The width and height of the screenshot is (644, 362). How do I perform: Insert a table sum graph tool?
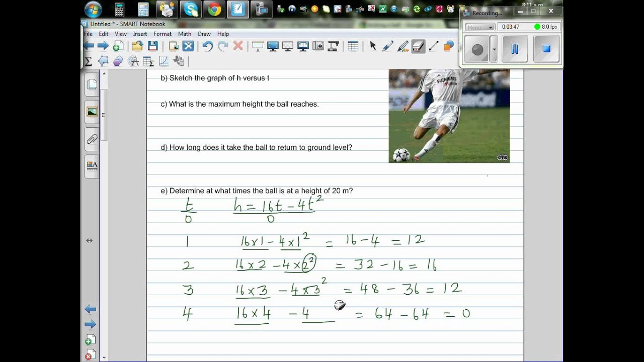pyautogui.click(x=148, y=61)
